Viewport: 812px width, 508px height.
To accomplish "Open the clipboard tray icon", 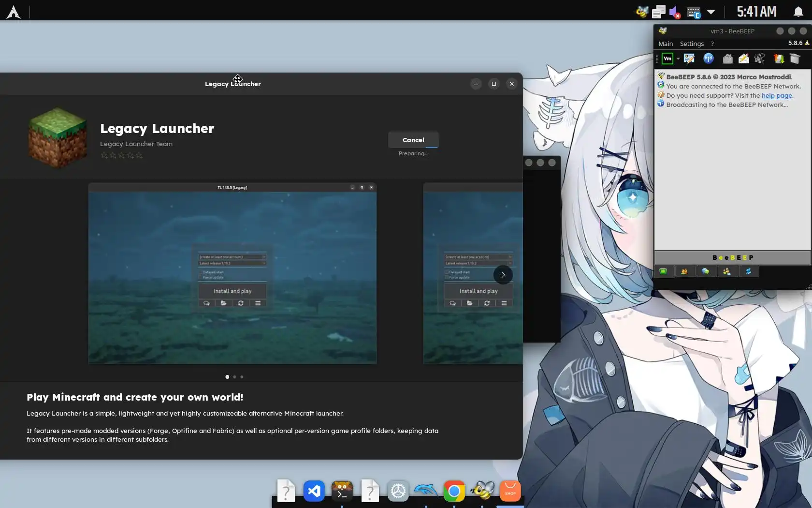I will 658,12.
